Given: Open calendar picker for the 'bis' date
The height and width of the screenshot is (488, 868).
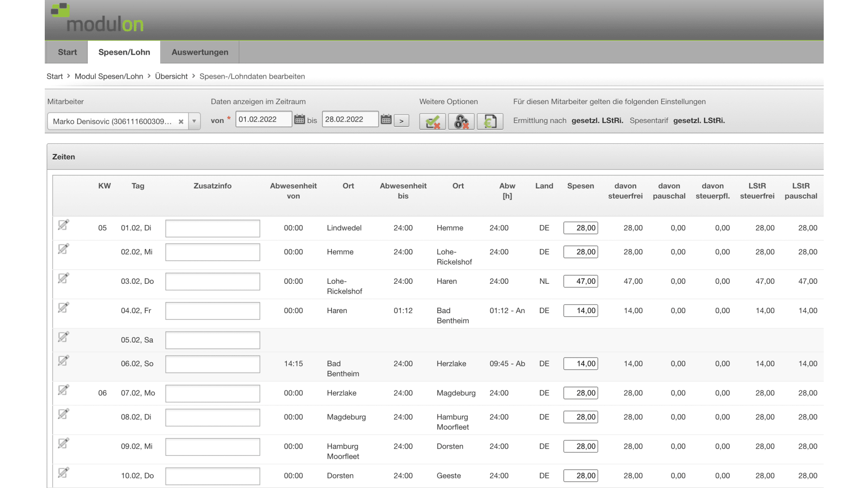Looking at the screenshot, I should point(386,120).
